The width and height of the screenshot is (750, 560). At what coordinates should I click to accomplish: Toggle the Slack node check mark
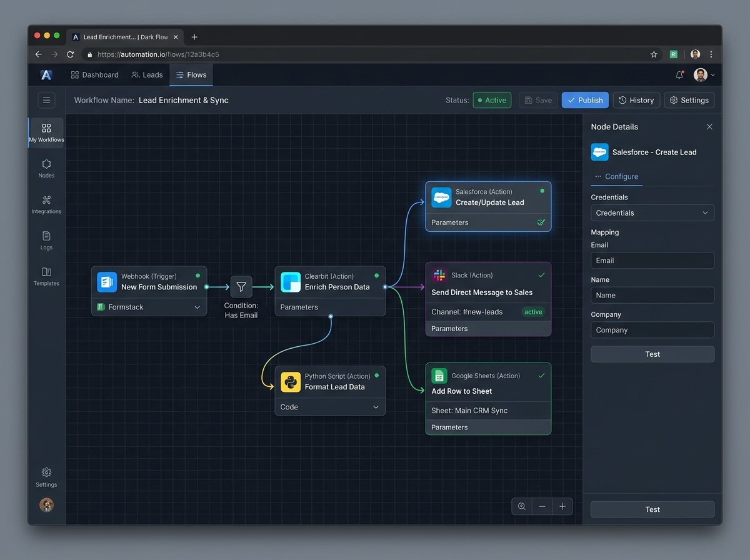click(x=541, y=275)
